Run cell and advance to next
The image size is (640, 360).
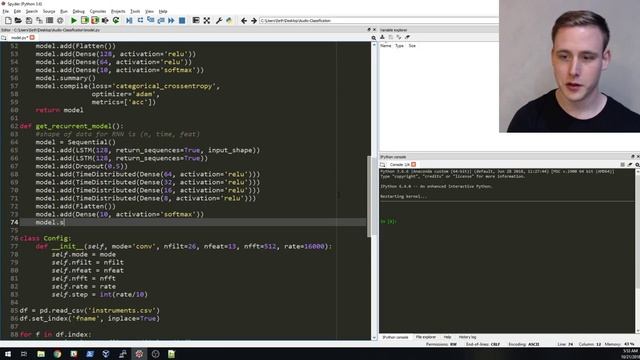(95, 20)
